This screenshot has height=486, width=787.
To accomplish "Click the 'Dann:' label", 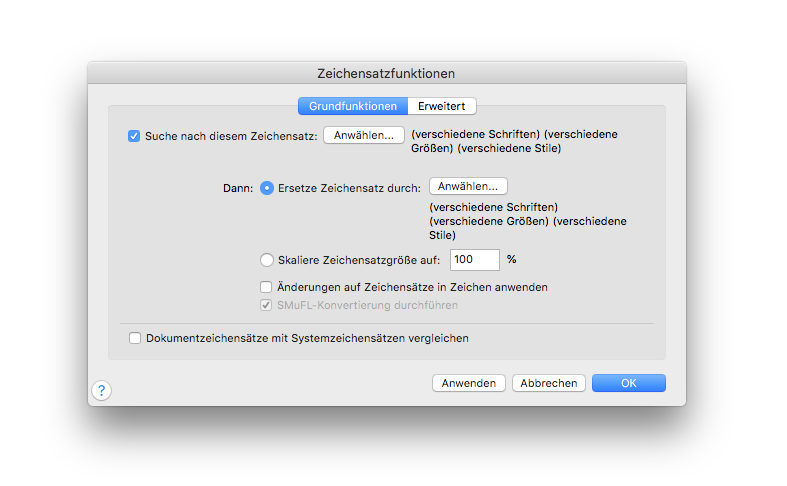I will 238,188.
